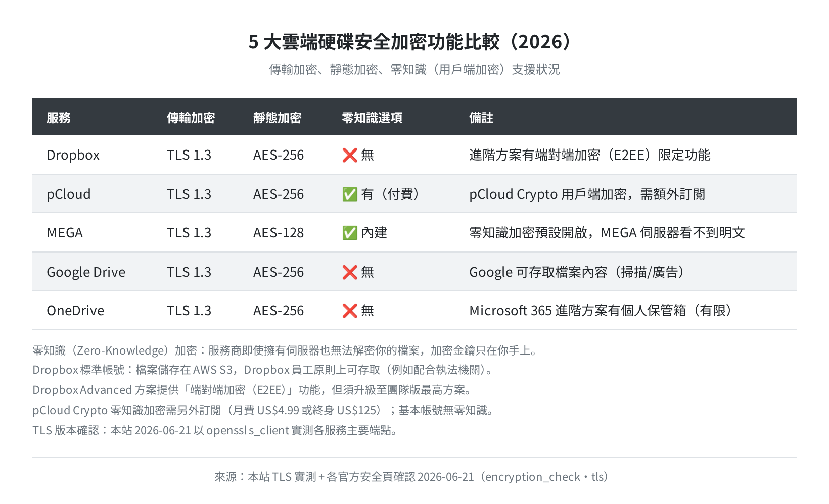Select the 備註 column header
Screen dimensions: 829x504
tap(481, 118)
